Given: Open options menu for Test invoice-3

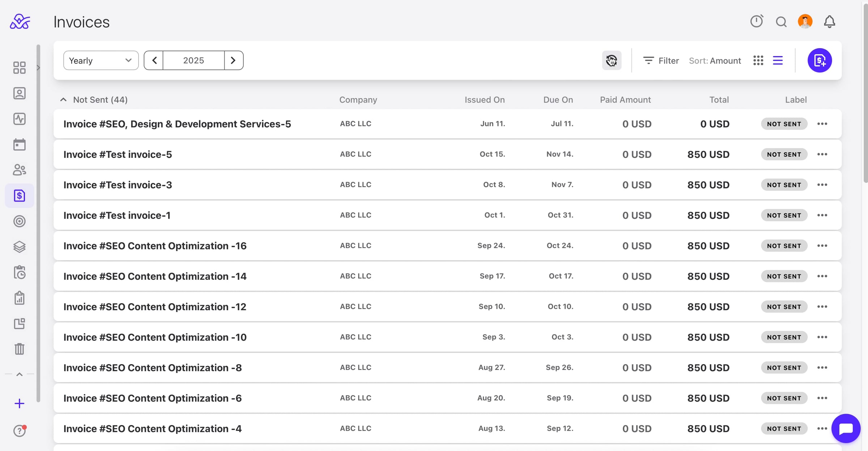Looking at the screenshot, I should pyautogui.click(x=822, y=185).
